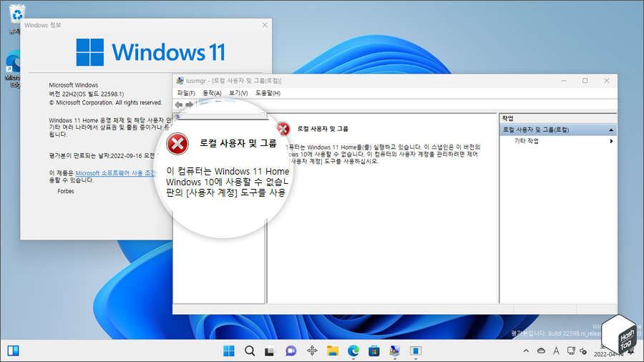
Task: Open the 파일(F) menu in lusrmgr
Action: coord(186,93)
